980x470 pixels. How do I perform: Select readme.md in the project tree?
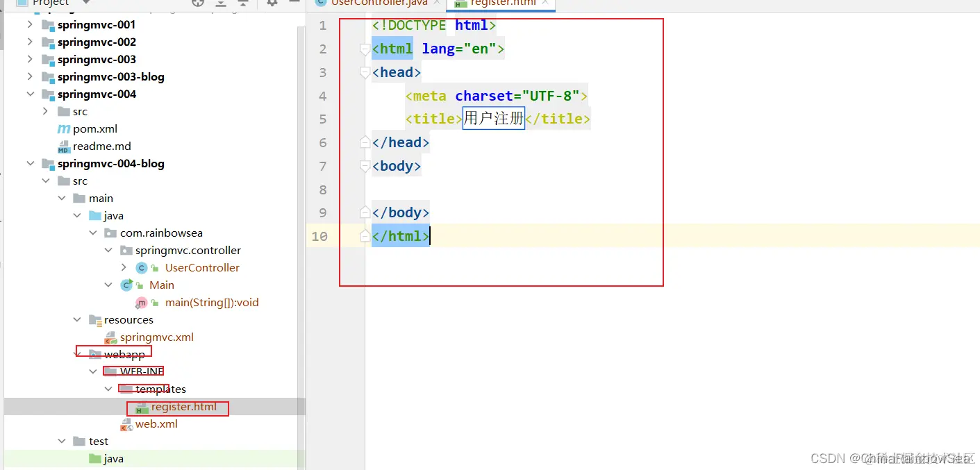click(102, 146)
